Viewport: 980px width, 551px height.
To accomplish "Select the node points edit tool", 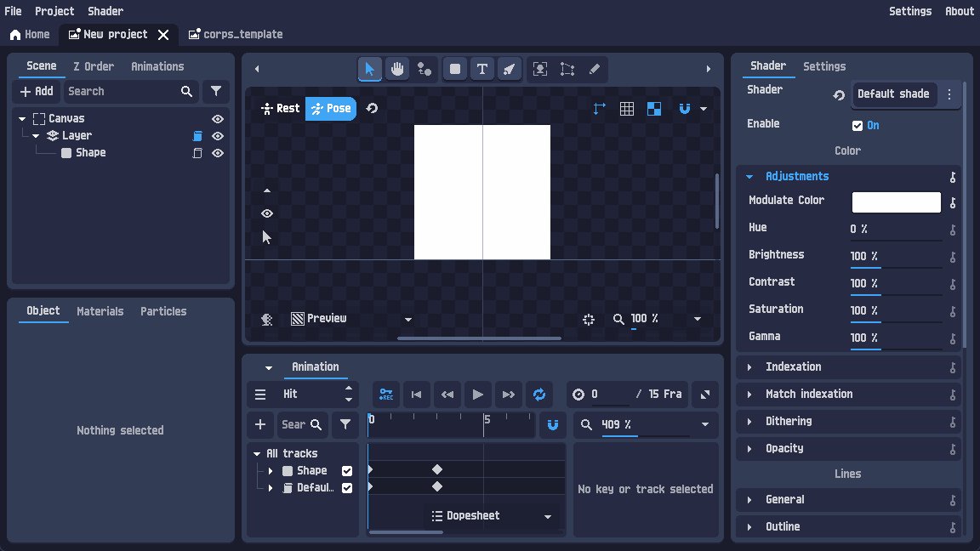I will pos(424,69).
